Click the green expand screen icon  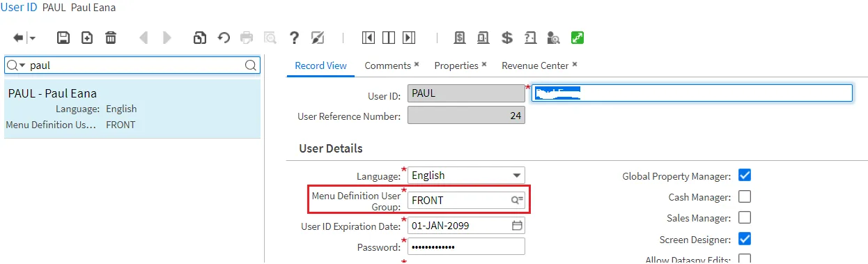tap(578, 38)
